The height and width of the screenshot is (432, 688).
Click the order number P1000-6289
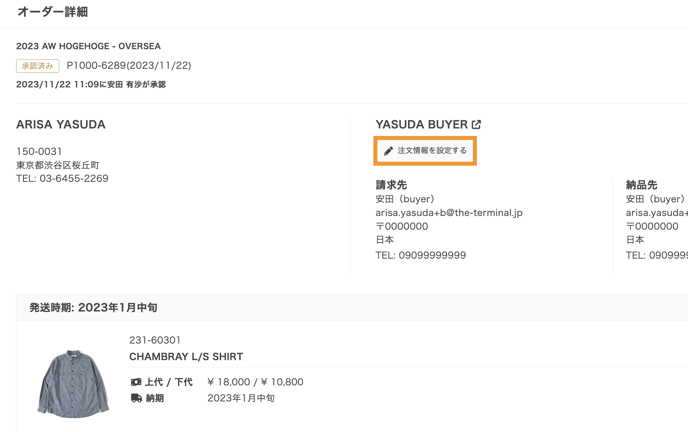[129, 66]
